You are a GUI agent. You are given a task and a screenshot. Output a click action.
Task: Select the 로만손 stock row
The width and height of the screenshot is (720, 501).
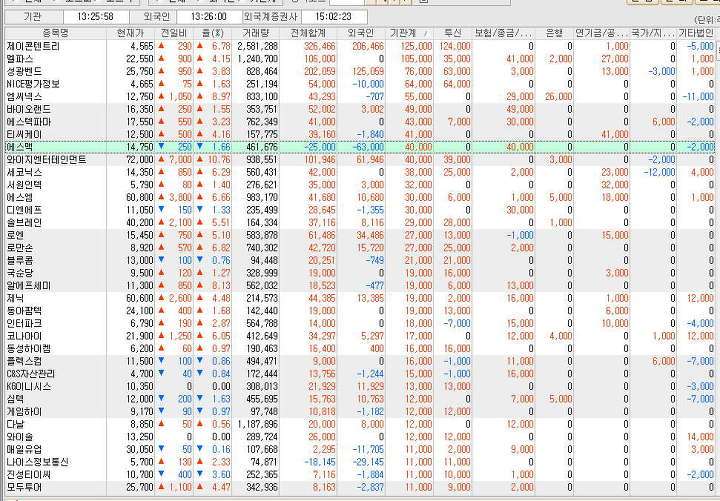point(360,248)
